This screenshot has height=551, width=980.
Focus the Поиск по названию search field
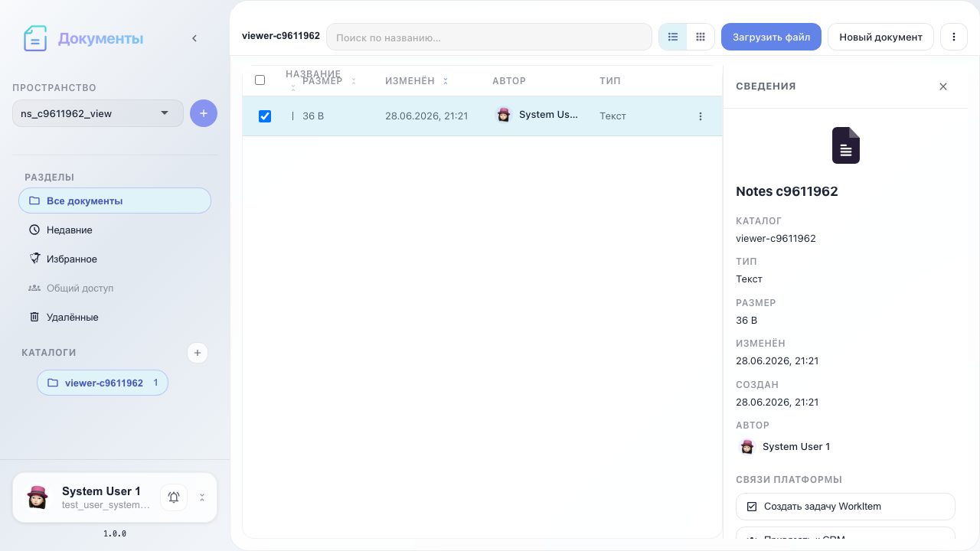pos(489,37)
